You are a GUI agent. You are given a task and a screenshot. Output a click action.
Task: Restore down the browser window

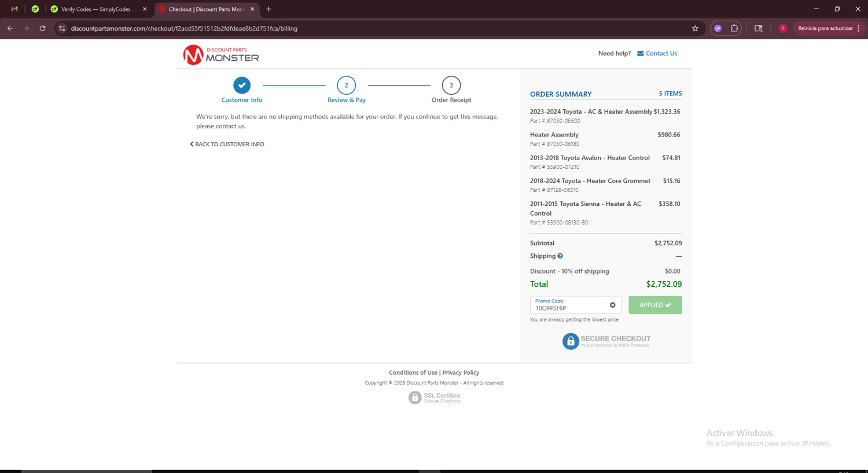(x=837, y=9)
